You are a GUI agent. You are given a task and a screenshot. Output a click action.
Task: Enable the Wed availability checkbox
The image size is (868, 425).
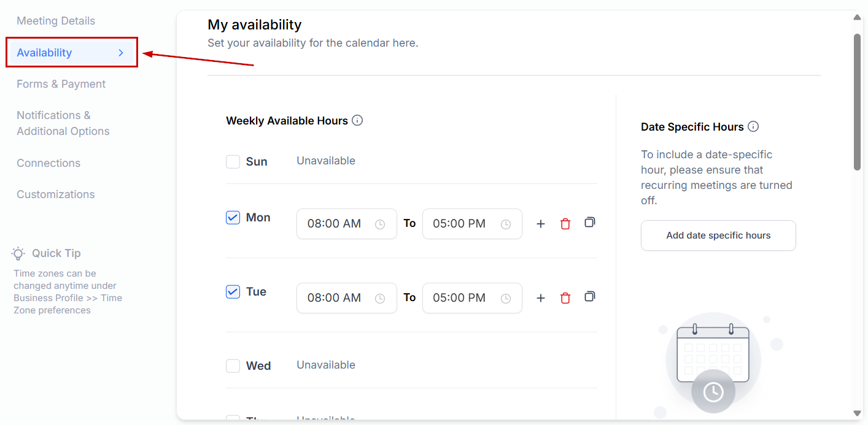(233, 366)
